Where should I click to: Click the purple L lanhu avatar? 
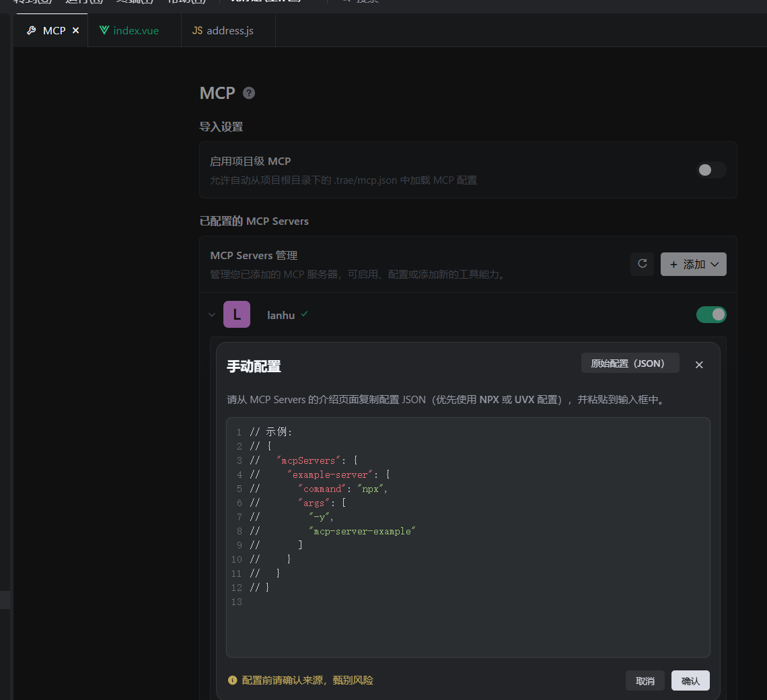[x=237, y=314]
